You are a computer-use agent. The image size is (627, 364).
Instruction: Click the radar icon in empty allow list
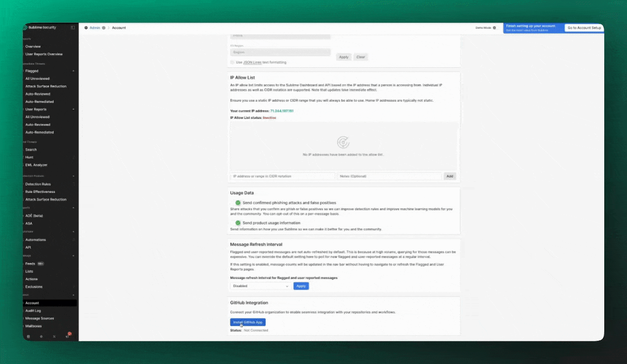tap(343, 142)
